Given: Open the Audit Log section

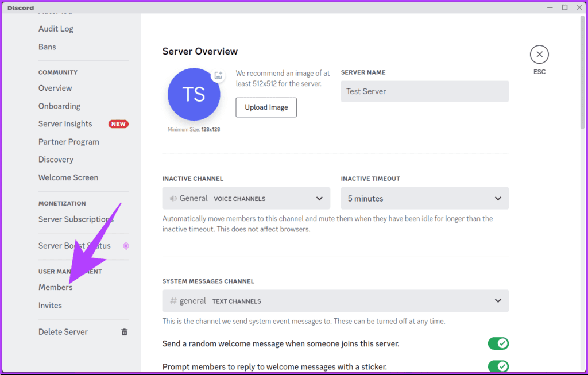Looking at the screenshot, I should click(x=56, y=29).
